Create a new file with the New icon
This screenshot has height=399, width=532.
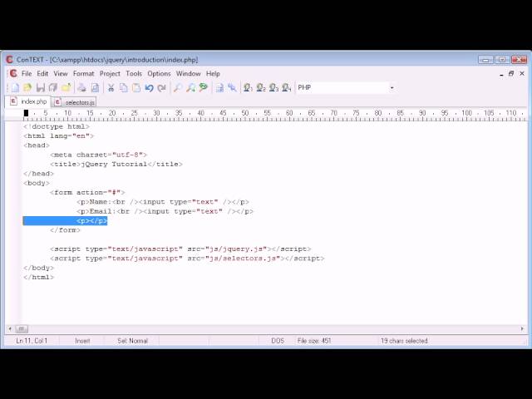(15, 88)
